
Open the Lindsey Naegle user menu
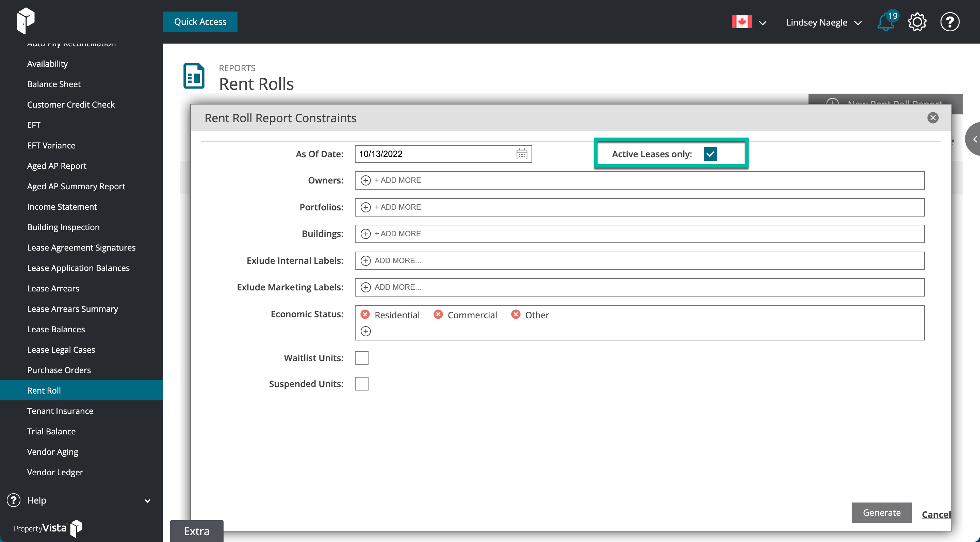tap(823, 22)
